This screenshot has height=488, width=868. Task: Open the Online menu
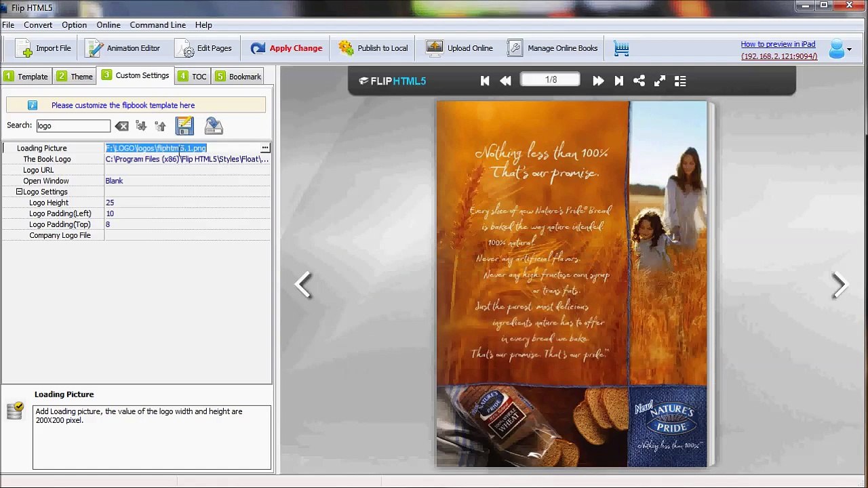(108, 25)
